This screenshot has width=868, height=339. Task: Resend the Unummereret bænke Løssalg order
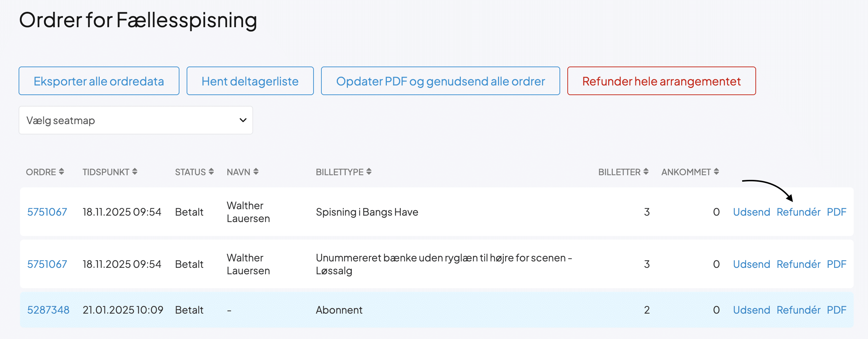(x=751, y=264)
